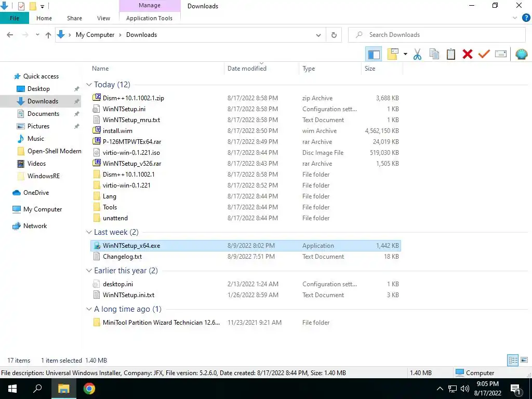Open Documents in the navigation pane

[43, 114]
